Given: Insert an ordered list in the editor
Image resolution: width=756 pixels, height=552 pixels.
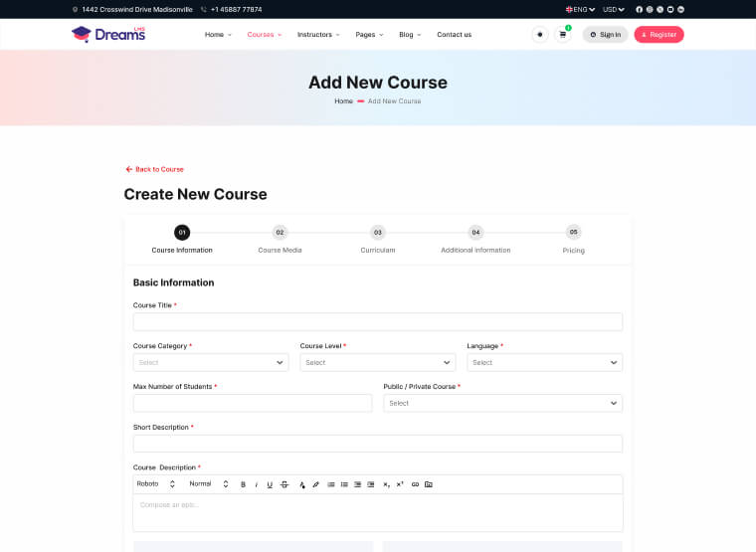Looking at the screenshot, I should (x=331, y=484).
